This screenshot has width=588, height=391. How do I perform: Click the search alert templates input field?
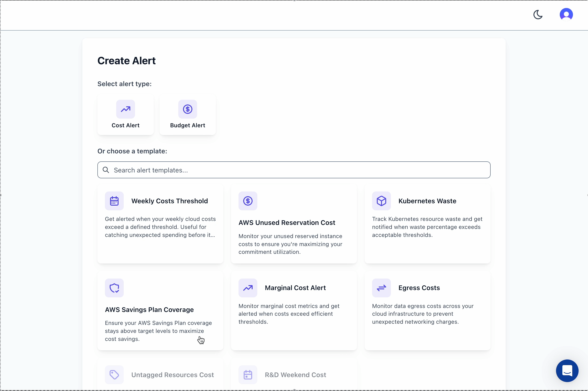294,170
